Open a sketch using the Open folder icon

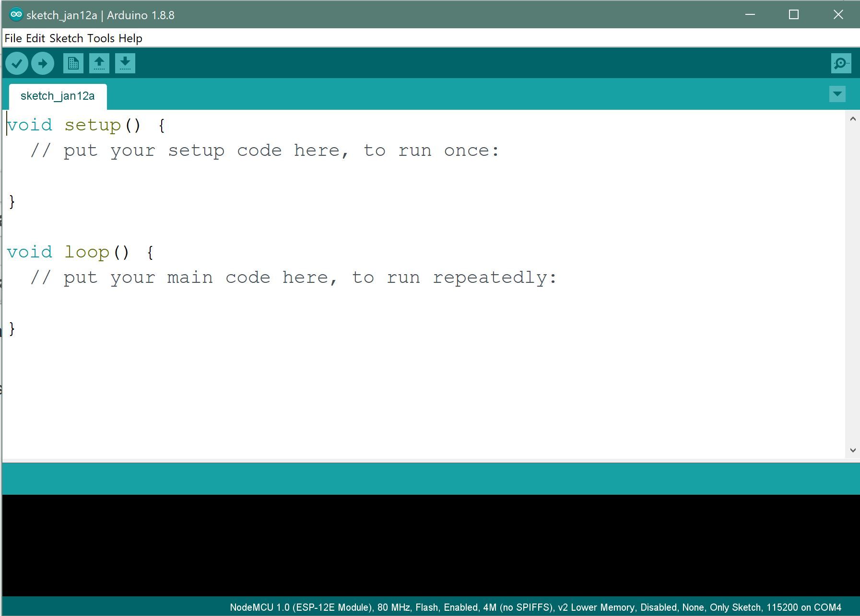pos(99,63)
